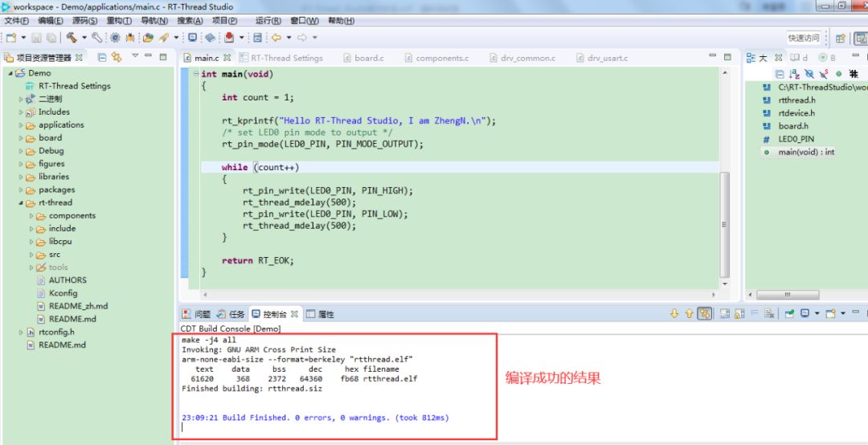Click editor vertical scrollbar thumb

pyautogui.click(x=724, y=224)
